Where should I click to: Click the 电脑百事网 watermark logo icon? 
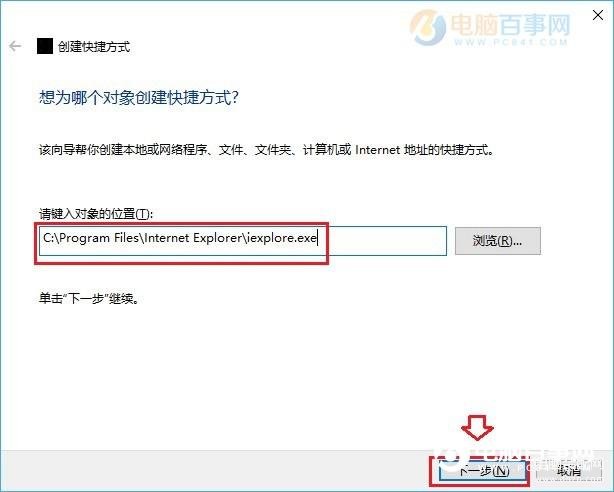(427, 27)
